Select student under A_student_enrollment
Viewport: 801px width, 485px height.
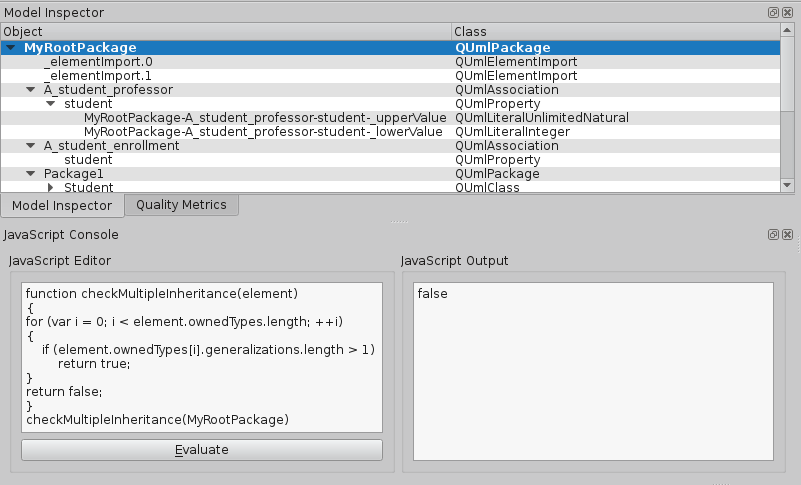coord(390,160)
